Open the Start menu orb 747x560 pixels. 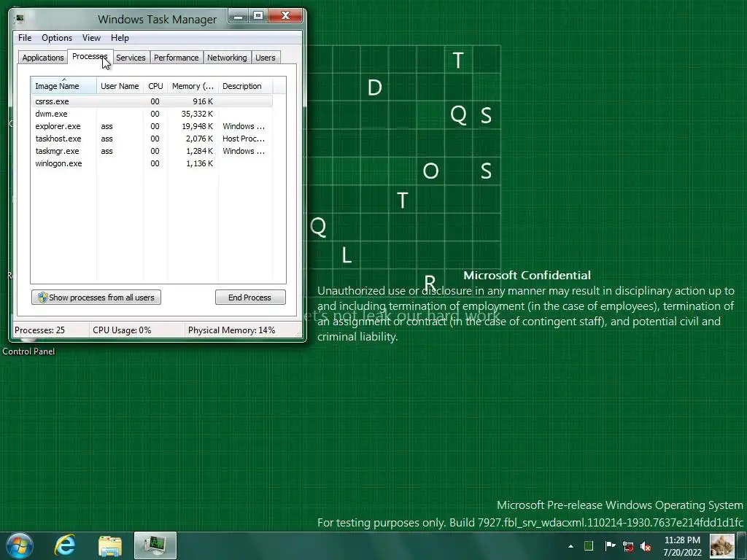tap(20, 545)
